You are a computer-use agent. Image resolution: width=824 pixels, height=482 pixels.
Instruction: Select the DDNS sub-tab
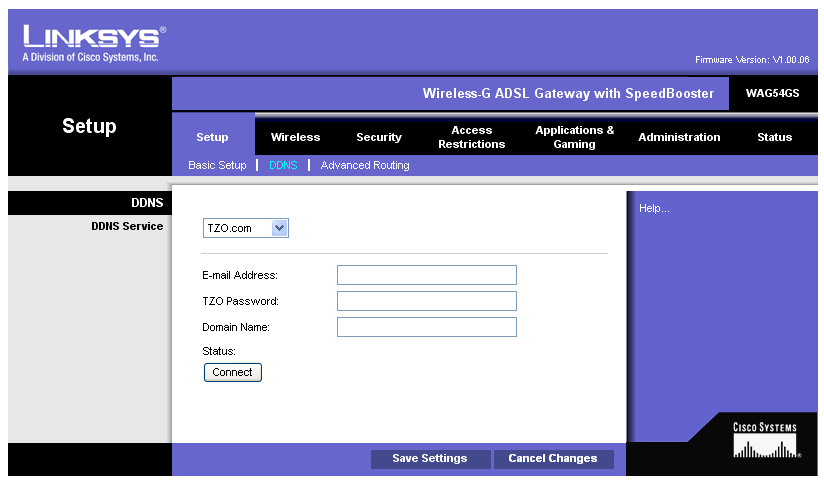[x=283, y=165]
